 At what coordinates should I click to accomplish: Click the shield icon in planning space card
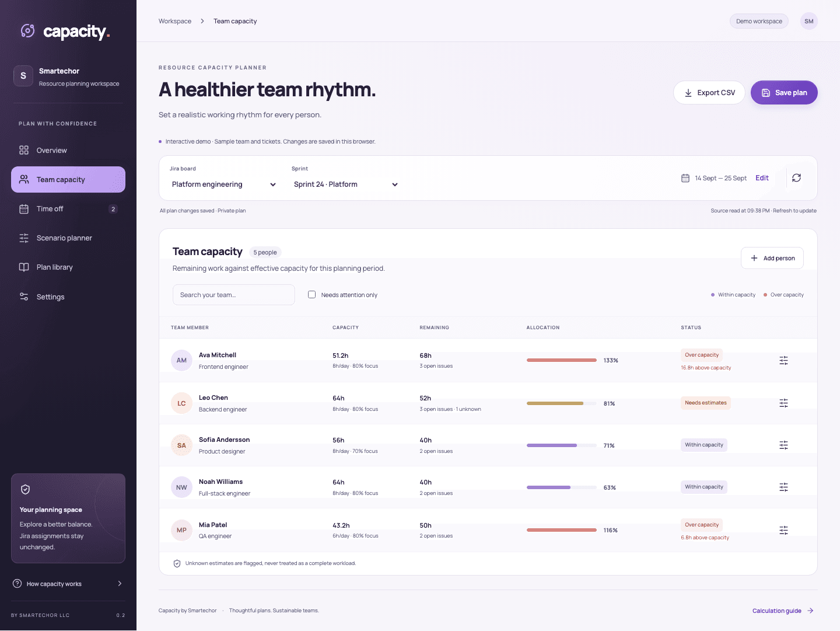click(25, 489)
